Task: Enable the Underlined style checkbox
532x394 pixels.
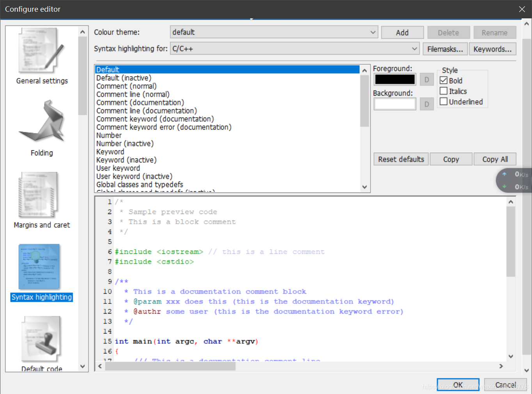Action: tap(443, 102)
